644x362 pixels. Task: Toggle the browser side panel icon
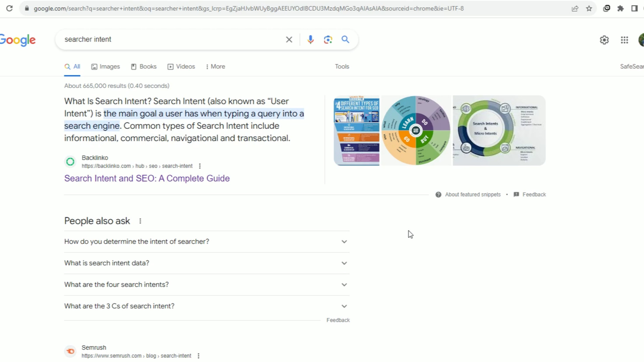coord(634,8)
